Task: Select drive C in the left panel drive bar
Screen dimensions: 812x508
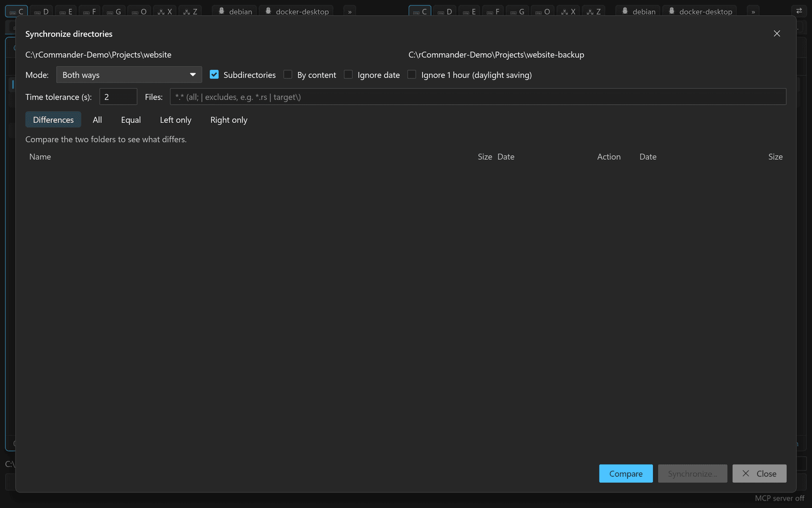Action: pos(16,11)
